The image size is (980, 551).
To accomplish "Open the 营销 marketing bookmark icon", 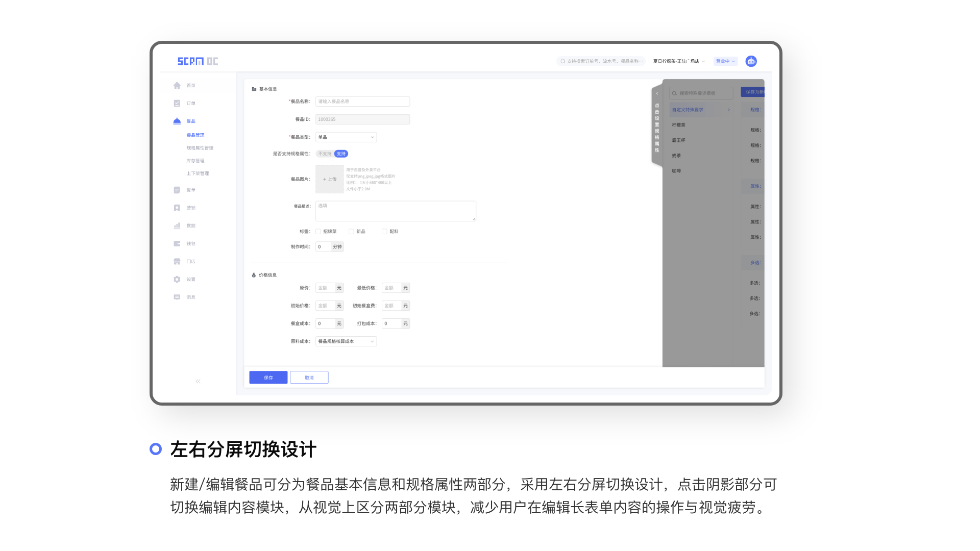I will click(x=177, y=208).
